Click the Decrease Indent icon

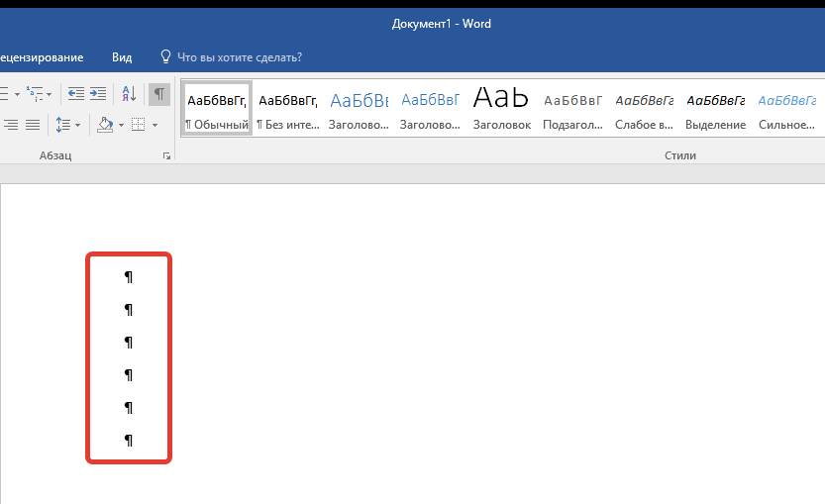pos(75,94)
